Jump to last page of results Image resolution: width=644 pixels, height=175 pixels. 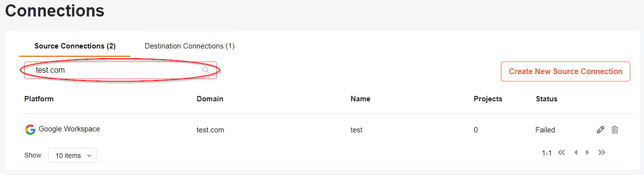(602, 153)
